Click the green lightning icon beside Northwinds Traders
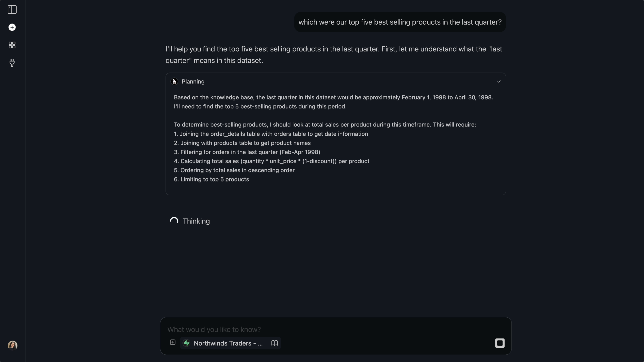Screen dimensions: 644x362 click(187, 343)
